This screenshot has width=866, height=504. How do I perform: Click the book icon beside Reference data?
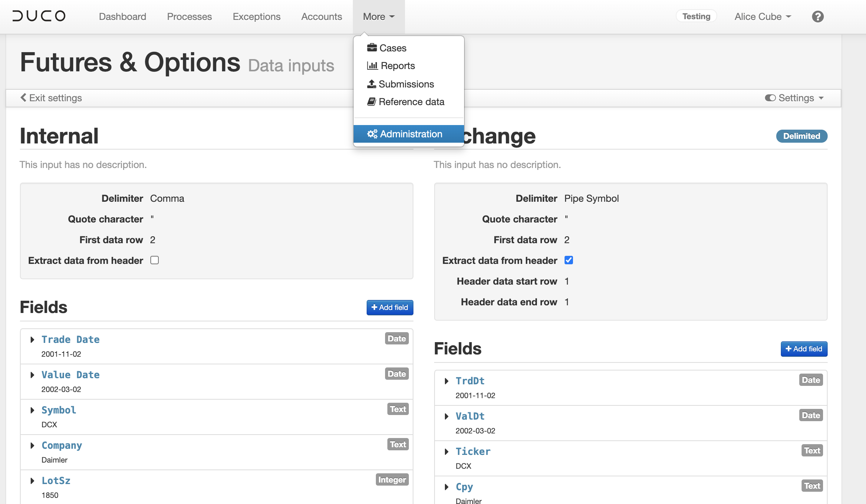(371, 102)
